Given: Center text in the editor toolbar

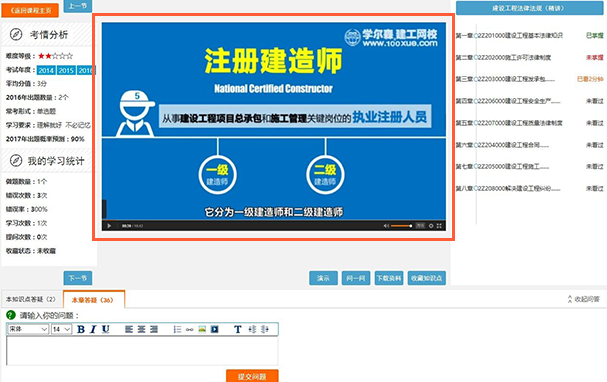Looking at the screenshot, I should [141, 329].
